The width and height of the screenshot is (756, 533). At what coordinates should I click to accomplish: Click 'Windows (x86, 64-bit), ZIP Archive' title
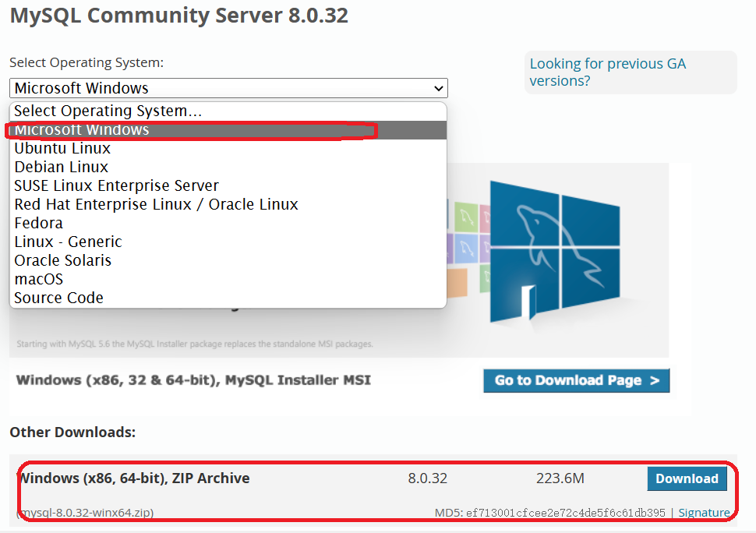tap(133, 478)
